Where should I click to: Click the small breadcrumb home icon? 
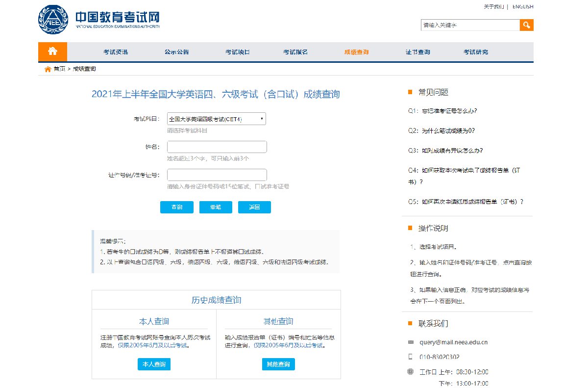point(48,69)
